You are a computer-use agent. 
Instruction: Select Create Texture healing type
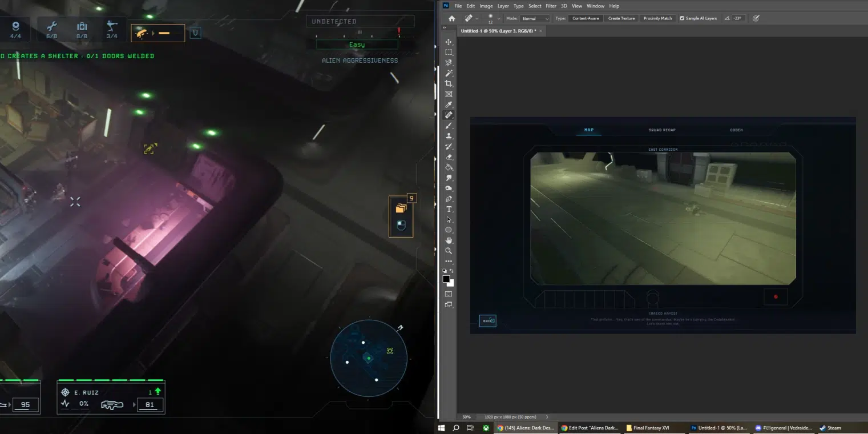(621, 18)
